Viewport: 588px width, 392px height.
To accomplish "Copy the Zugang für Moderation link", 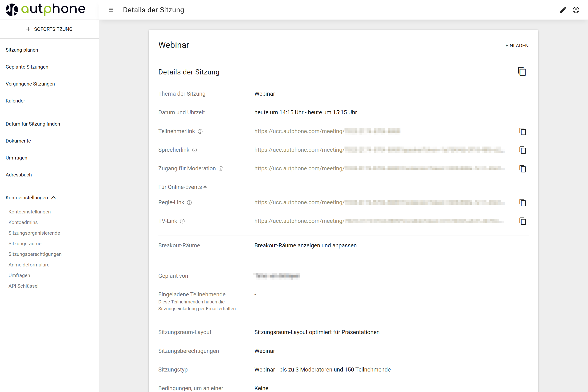I will [x=523, y=168].
